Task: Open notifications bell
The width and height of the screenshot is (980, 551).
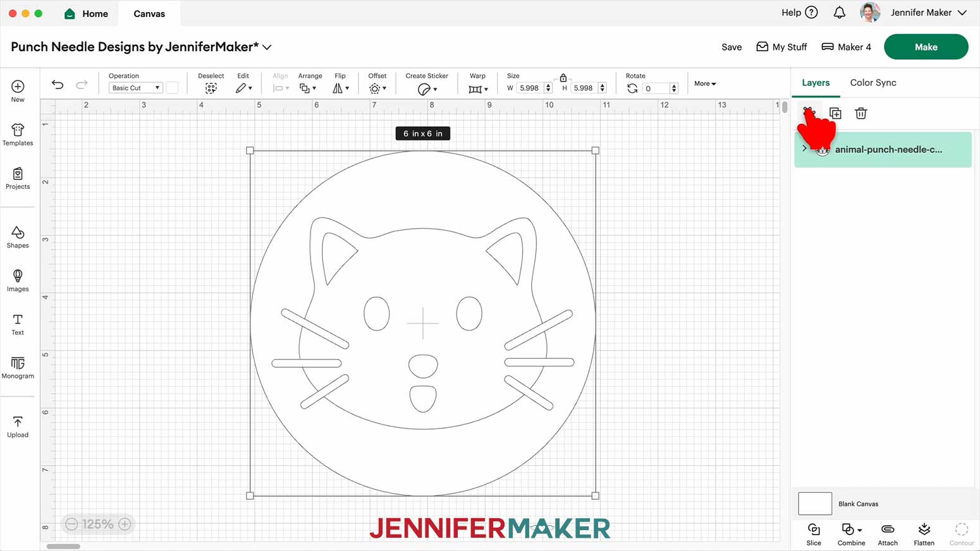Action: (839, 13)
